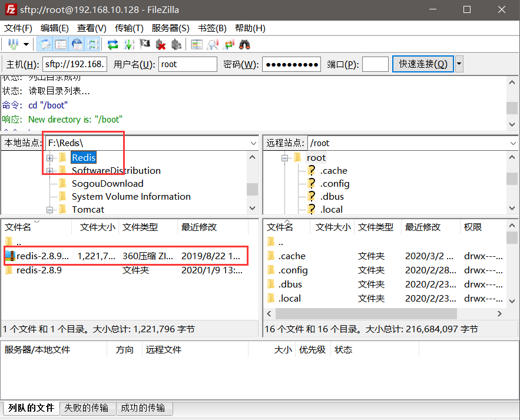Collapse the remote root folder node
Screen dimensions: 520x420
[284, 158]
